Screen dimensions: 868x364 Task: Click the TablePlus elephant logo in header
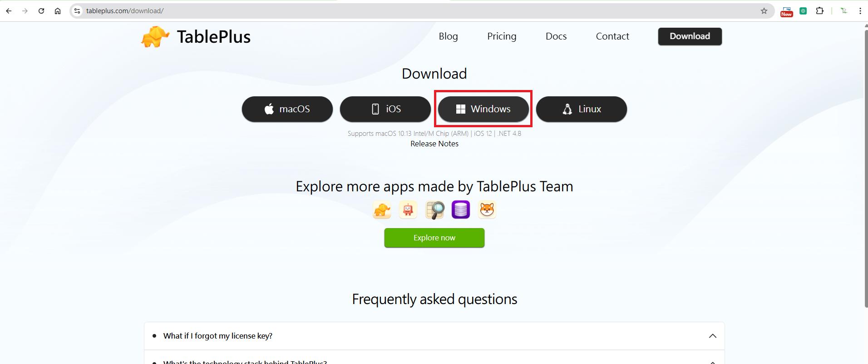[x=155, y=37]
